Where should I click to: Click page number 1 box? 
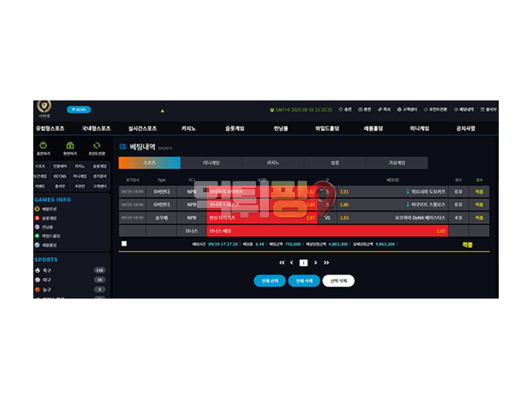tap(303, 263)
